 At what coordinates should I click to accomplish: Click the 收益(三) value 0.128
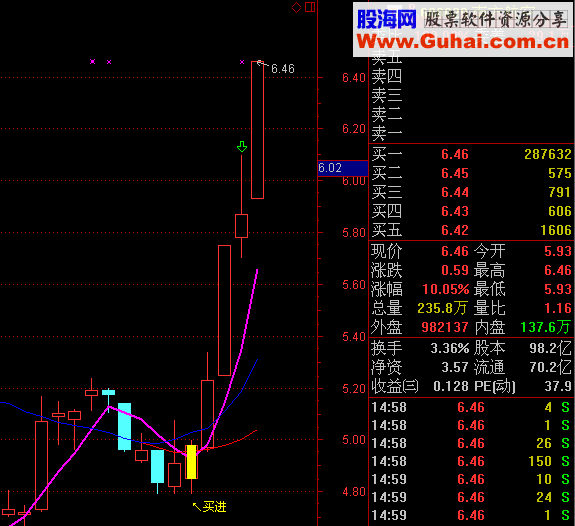coord(451,386)
